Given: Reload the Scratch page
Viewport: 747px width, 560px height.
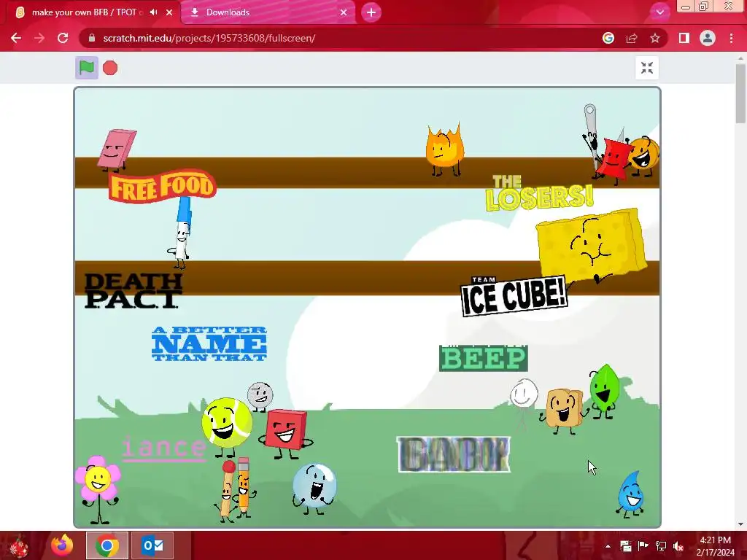Looking at the screenshot, I should (63, 38).
